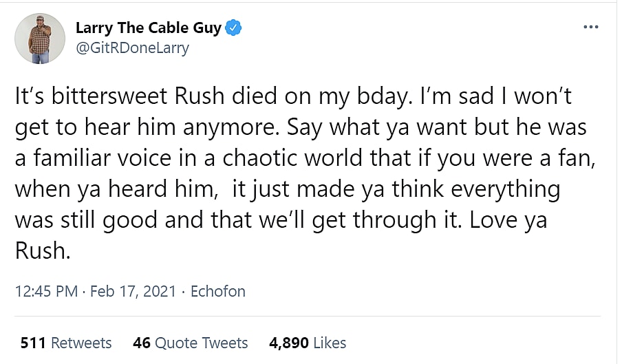622x364 pixels.
Task: Open the @GitRDoneLarry handle link
Action: (x=132, y=48)
